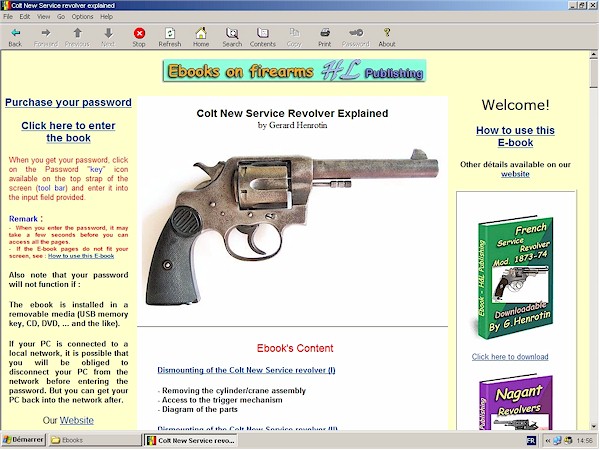Click the Back arrow toolbar icon
Screen dimensions: 600x450
click(x=15, y=33)
